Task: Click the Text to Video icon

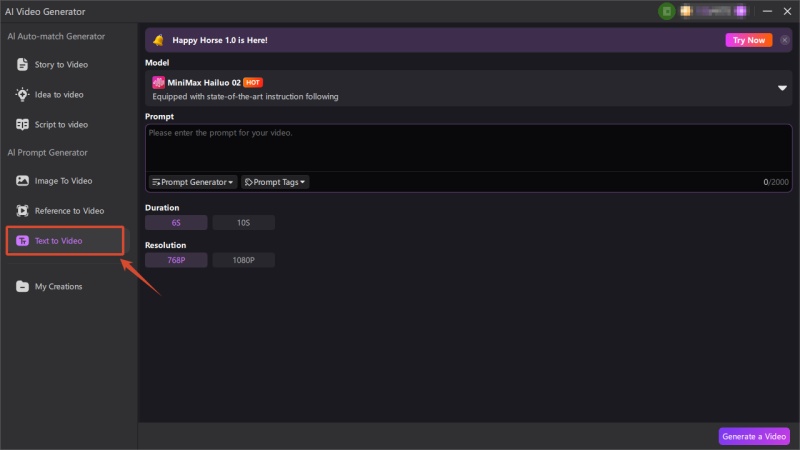Action: point(22,241)
